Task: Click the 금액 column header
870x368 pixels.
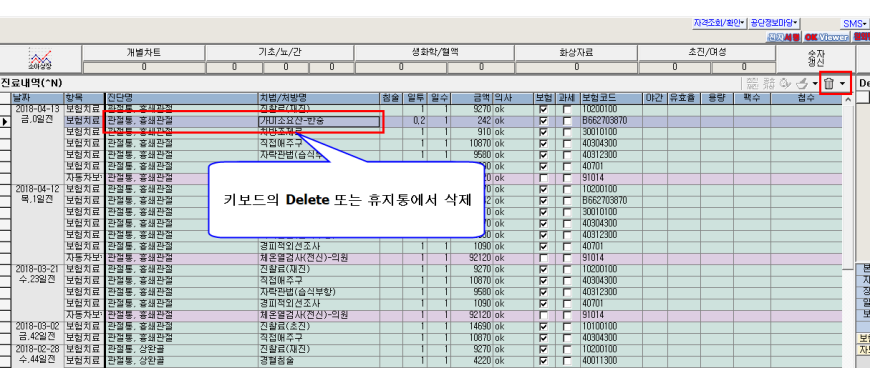Action: (x=471, y=98)
